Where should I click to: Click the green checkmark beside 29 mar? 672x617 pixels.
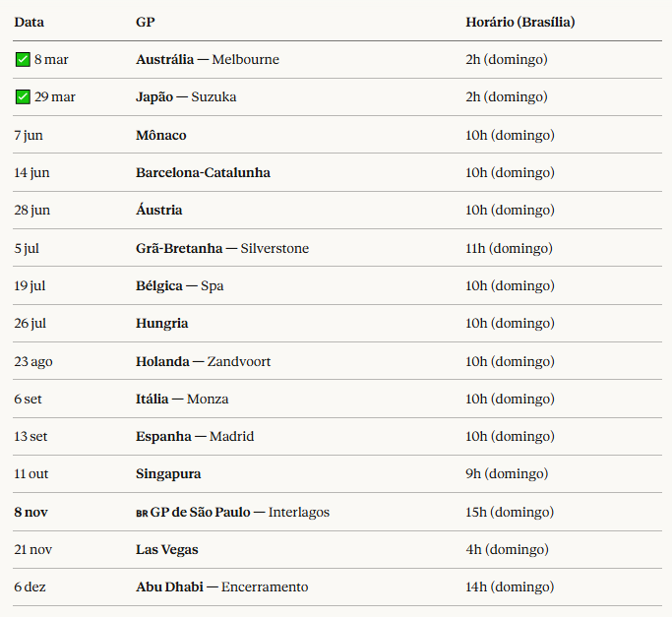(x=23, y=97)
